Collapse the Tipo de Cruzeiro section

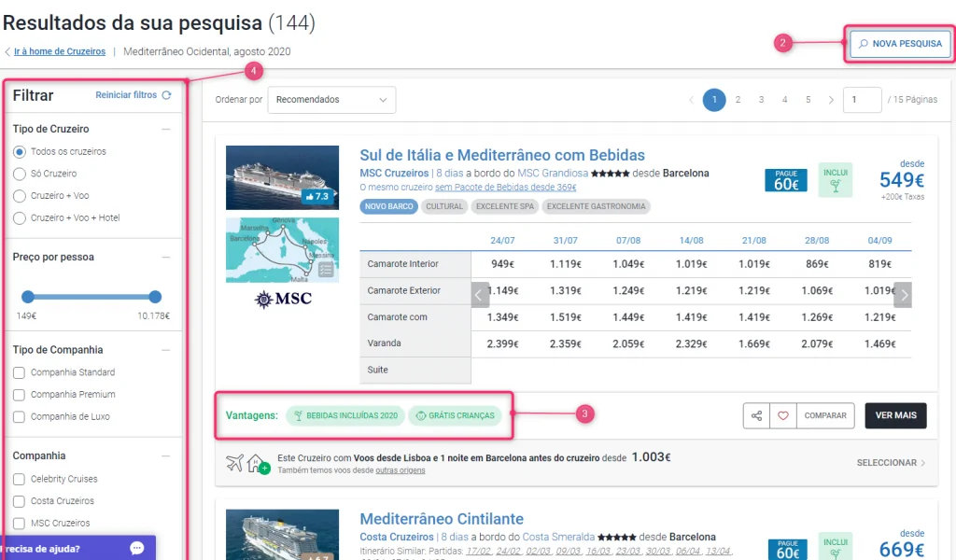pyautogui.click(x=165, y=130)
